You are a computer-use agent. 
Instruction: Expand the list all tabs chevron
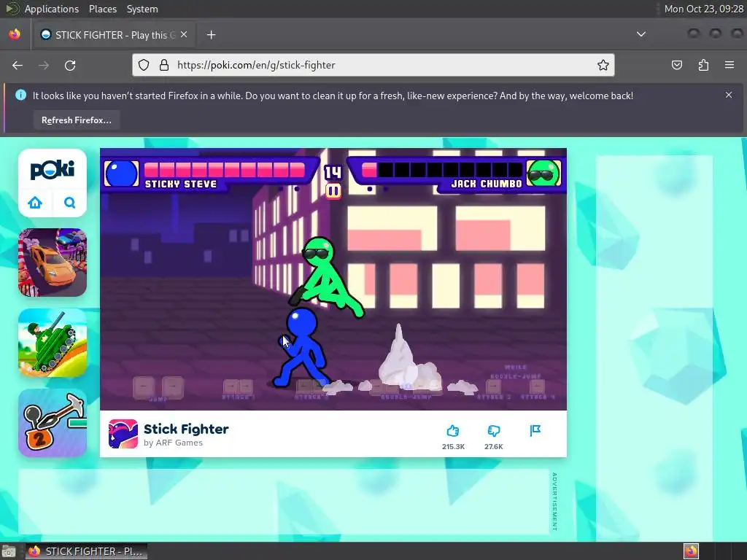[x=641, y=34]
